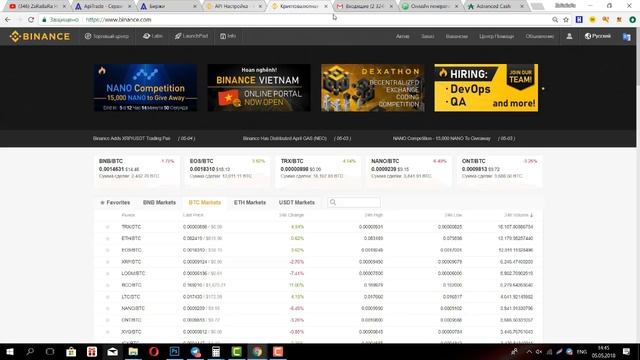The width and height of the screenshot is (640, 360).
Task: Click the browser Back arrow
Action: coord(8,20)
